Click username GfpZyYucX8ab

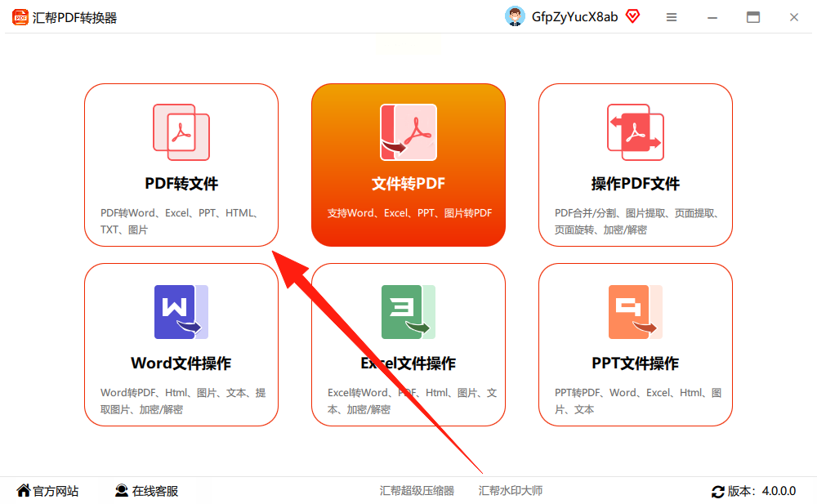tap(574, 17)
